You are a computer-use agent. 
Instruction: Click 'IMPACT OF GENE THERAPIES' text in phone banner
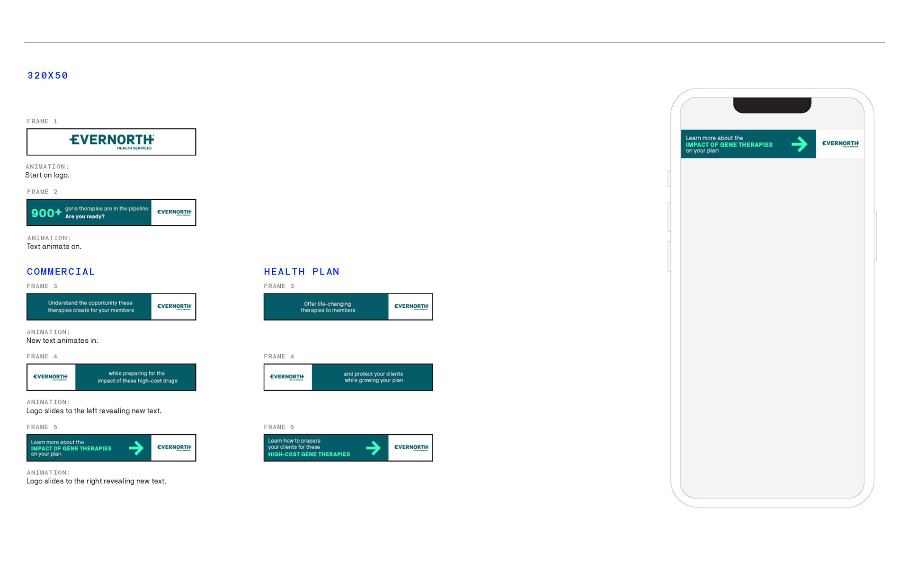tap(729, 145)
